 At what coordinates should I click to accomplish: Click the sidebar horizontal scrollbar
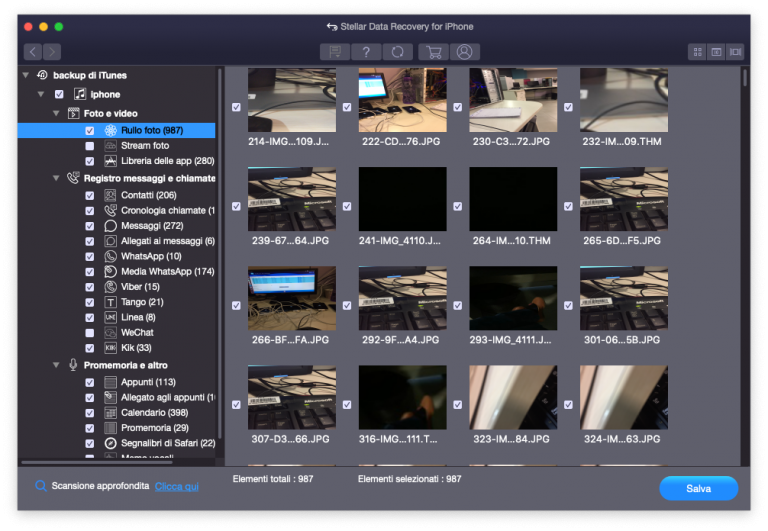tap(97, 462)
